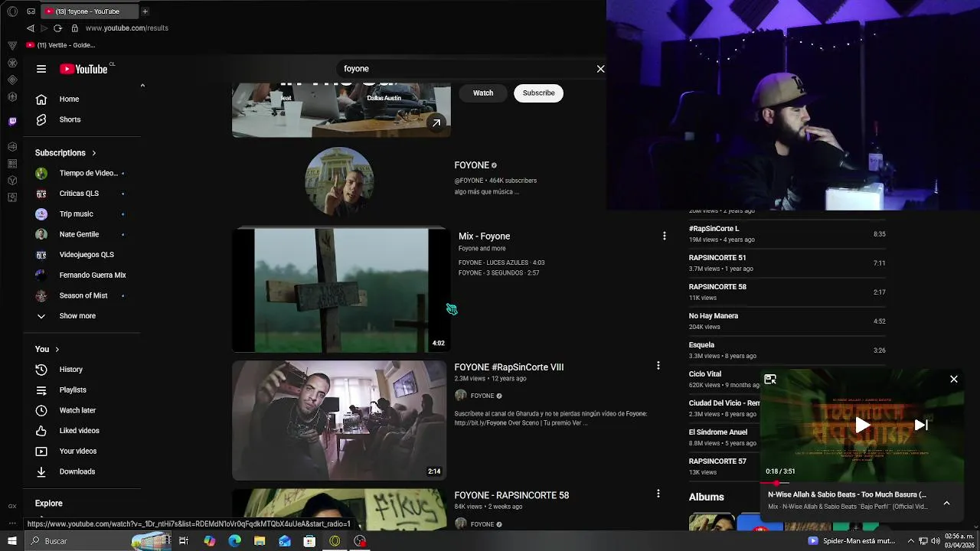Click the Windows search box Buscar
This screenshot has width=980, height=551.
[100, 541]
